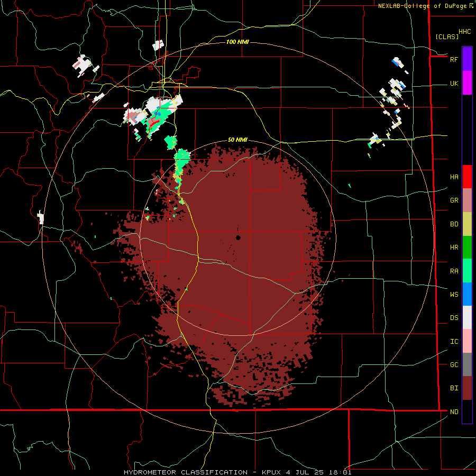Click the BD legend label
Viewport: 476px width, 476px height.
click(x=454, y=224)
